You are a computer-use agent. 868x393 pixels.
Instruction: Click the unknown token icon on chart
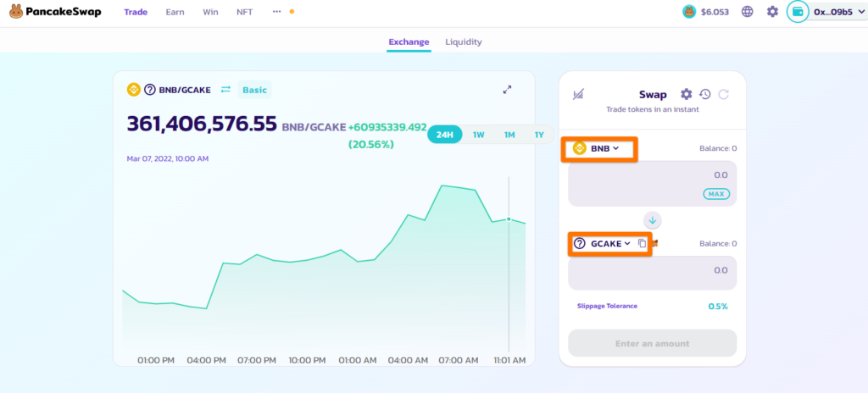(149, 90)
